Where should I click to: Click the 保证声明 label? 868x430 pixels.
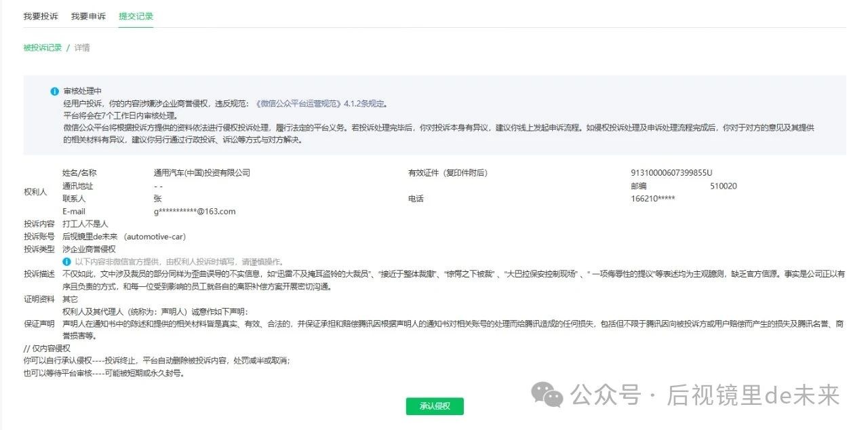39,324
